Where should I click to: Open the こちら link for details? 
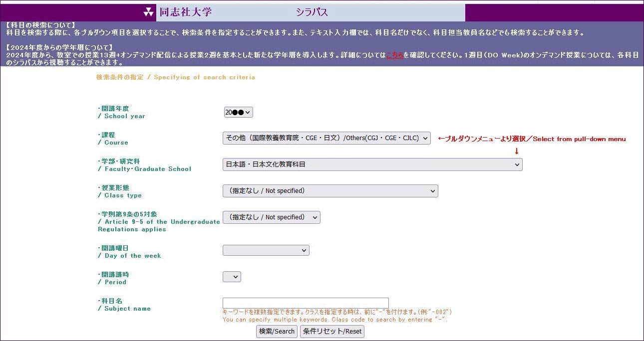[394, 55]
